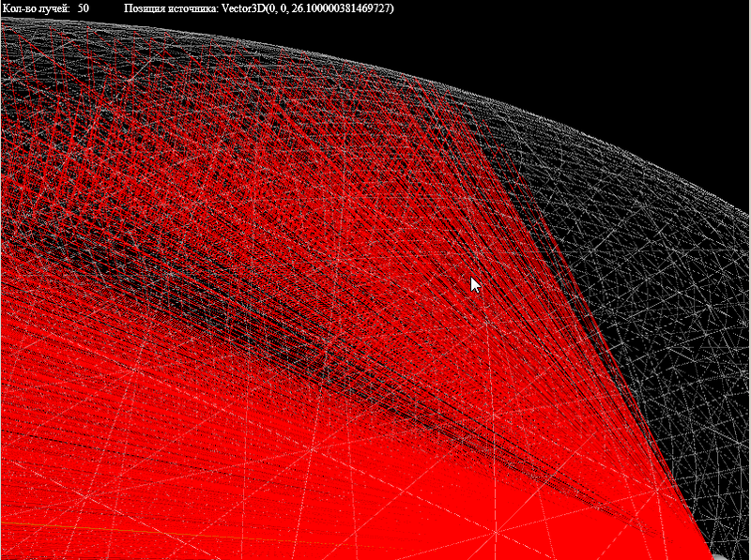
Task: Click the black gap between the two header labels
Action: coord(106,8)
